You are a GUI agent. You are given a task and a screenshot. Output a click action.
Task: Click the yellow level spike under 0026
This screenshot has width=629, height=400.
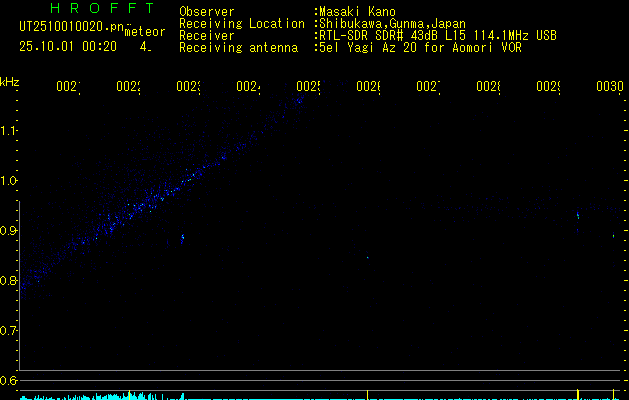coord(367,394)
